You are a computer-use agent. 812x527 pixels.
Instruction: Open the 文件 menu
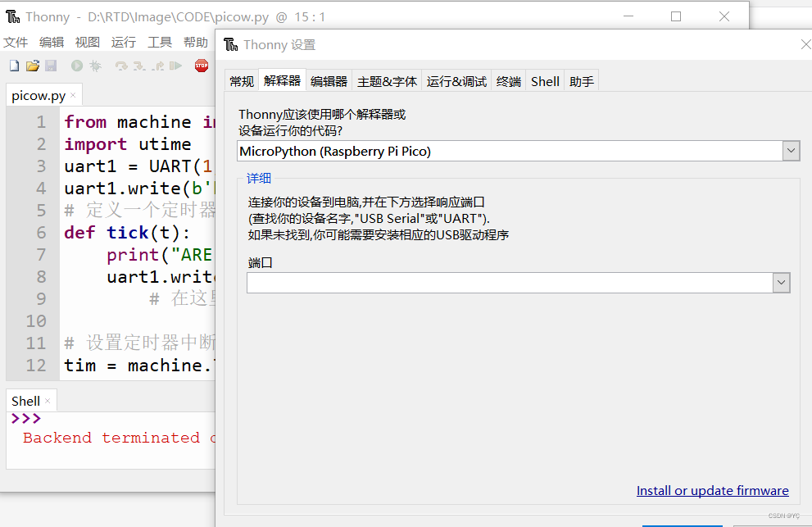[16, 42]
